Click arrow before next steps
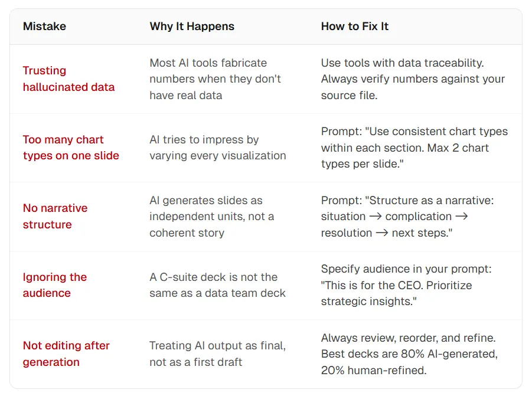532x396 pixels. click(x=382, y=233)
